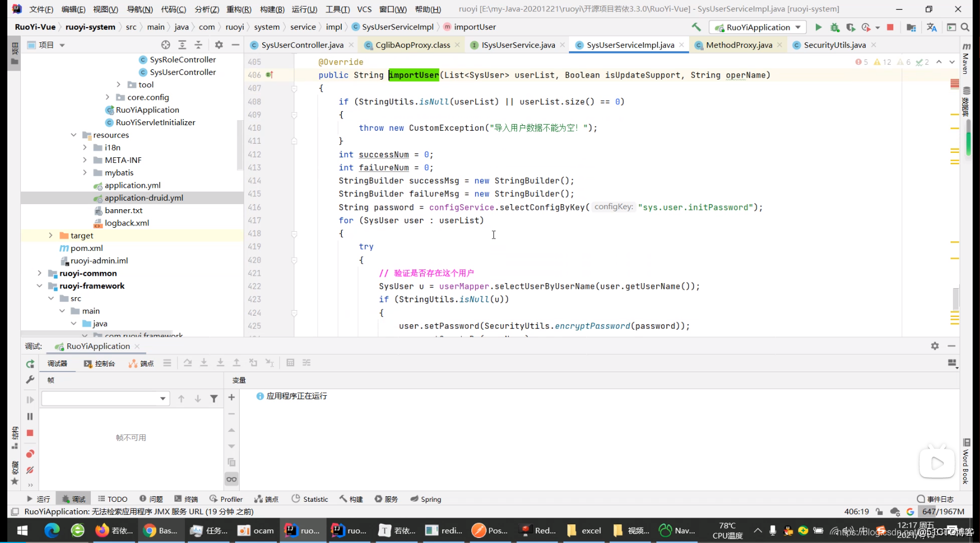
Task: Toggle the 结构 side panel stripe button
Action: (x=15, y=438)
